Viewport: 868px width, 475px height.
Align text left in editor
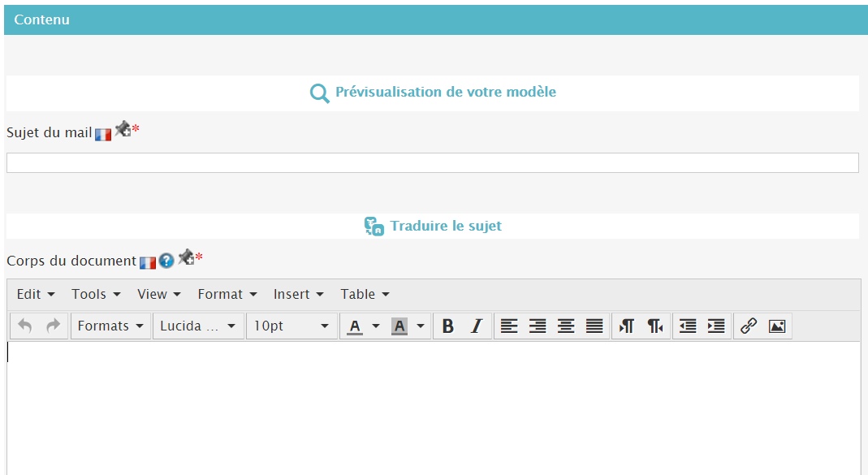(x=509, y=326)
